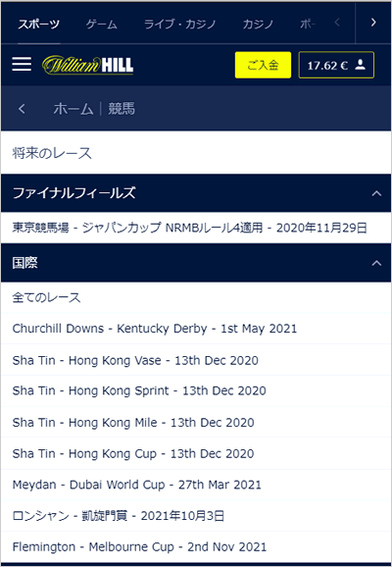The image size is (392, 567).
Task: Select the スポーツ tab
Action: point(38,25)
